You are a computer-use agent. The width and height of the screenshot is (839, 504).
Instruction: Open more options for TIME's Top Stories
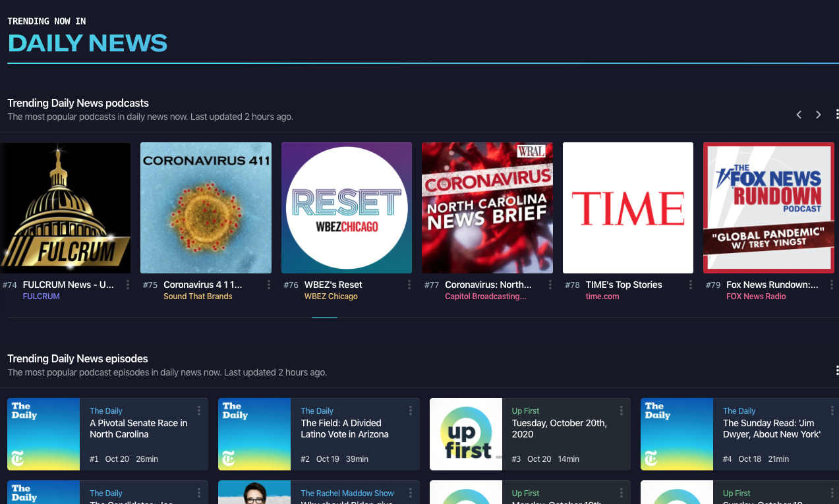click(x=691, y=285)
